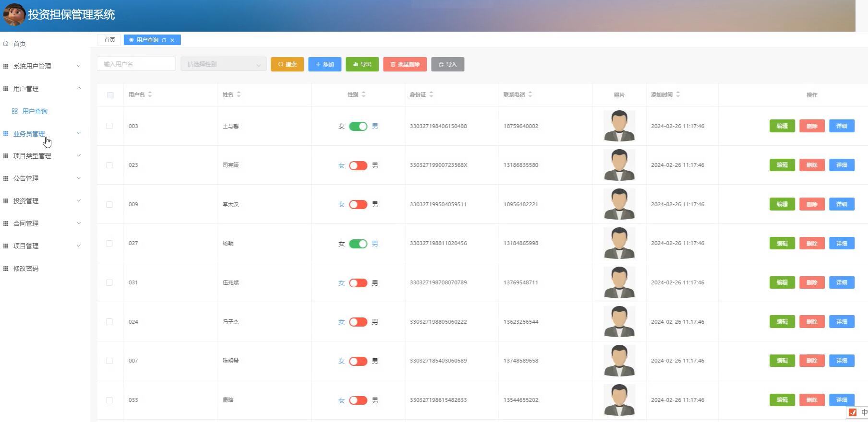Expand 系统用户管理 menu chevron

[x=79, y=66]
